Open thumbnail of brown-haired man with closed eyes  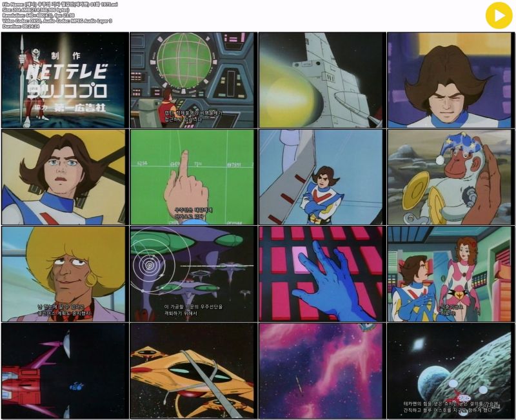click(450, 80)
